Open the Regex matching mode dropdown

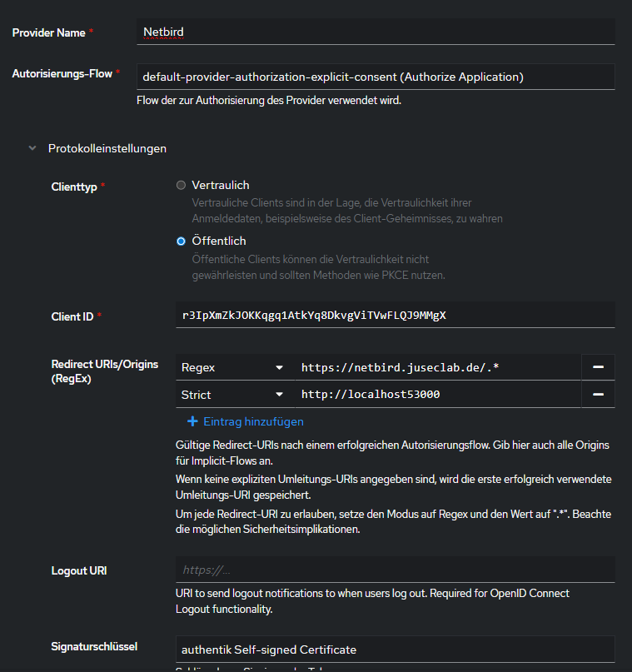233,366
